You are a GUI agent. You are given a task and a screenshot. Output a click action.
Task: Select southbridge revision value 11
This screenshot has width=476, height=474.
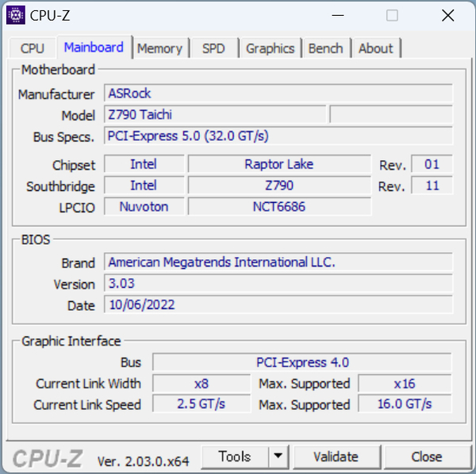click(432, 185)
